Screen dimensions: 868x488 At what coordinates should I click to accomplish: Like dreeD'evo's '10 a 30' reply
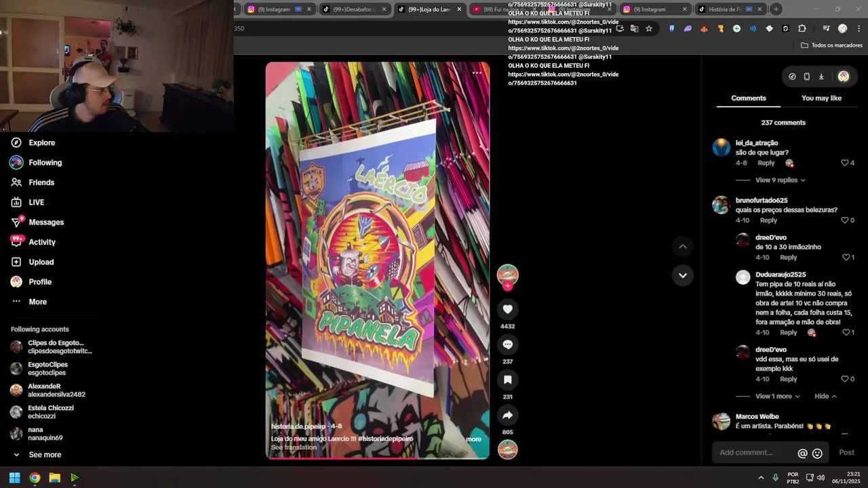(x=846, y=258)
